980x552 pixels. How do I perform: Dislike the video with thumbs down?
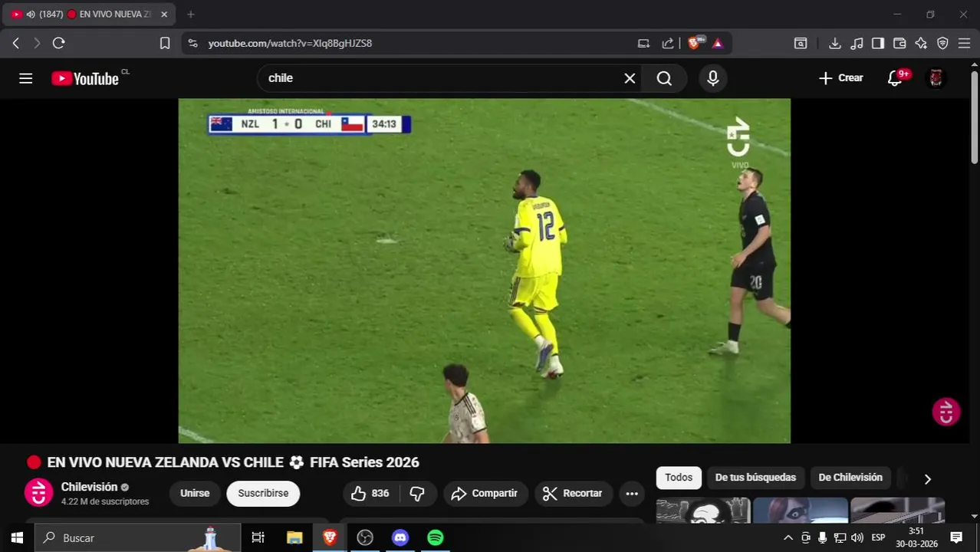point(417,493)
